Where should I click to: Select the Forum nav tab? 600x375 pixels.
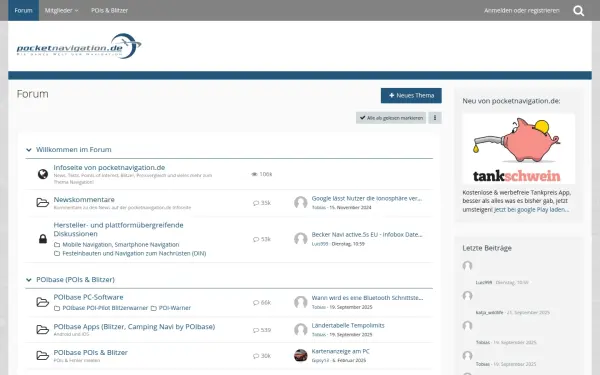(23, 10)
